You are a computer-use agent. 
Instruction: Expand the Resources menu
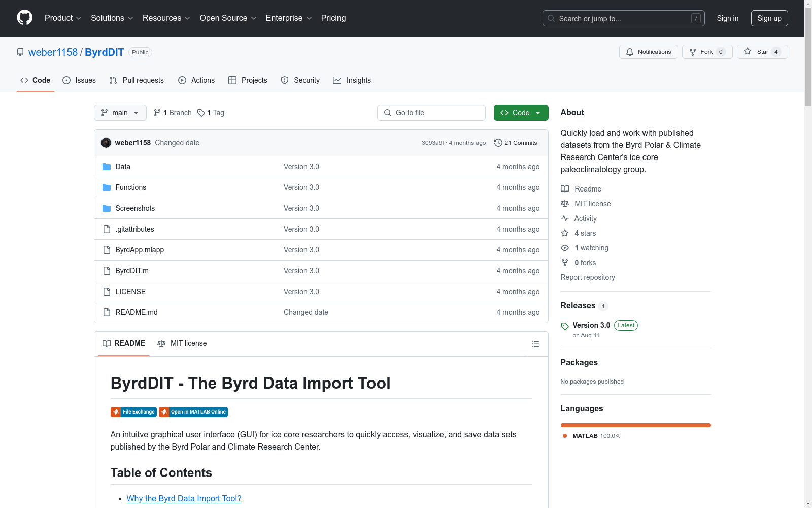tap(166, 18)
